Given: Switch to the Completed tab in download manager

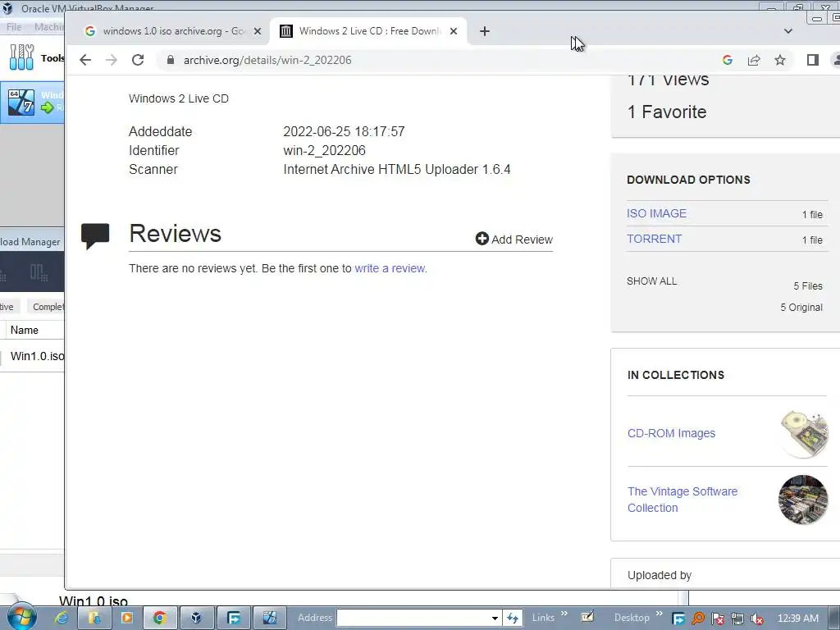Looking at the screenshot, I should pos(47,307).
